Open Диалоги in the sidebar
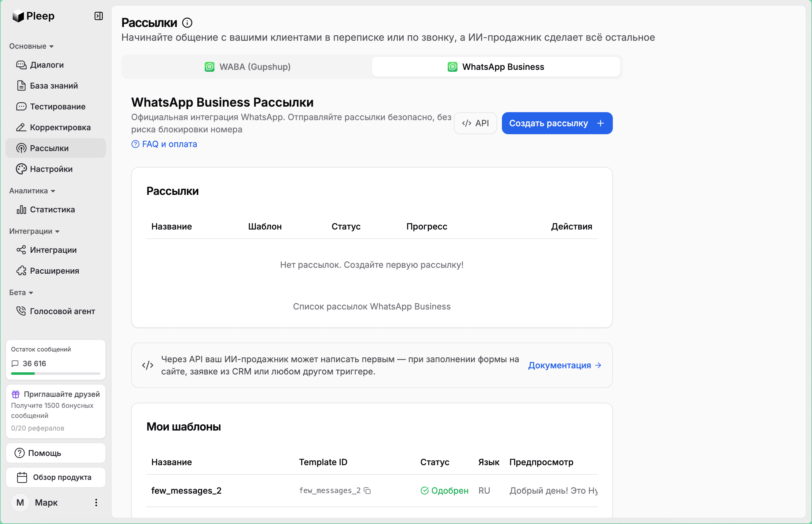The height and width of the screenshot is (524, 812). coord(56,65)
